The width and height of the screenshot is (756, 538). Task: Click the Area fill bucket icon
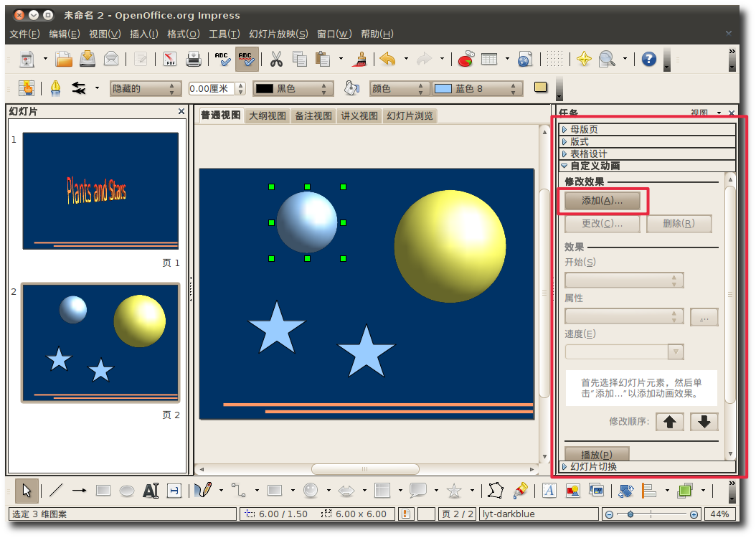[351, 88]
